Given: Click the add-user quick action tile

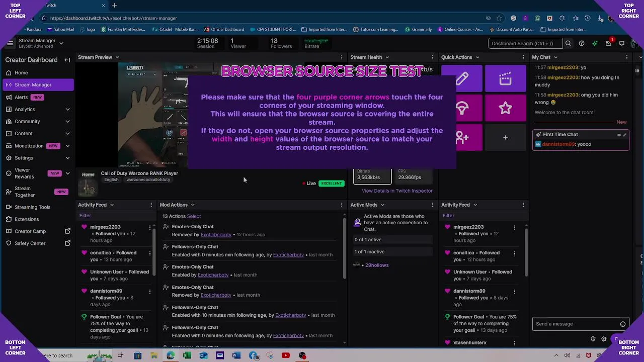Looking at the screenshot, I should 462,137.
